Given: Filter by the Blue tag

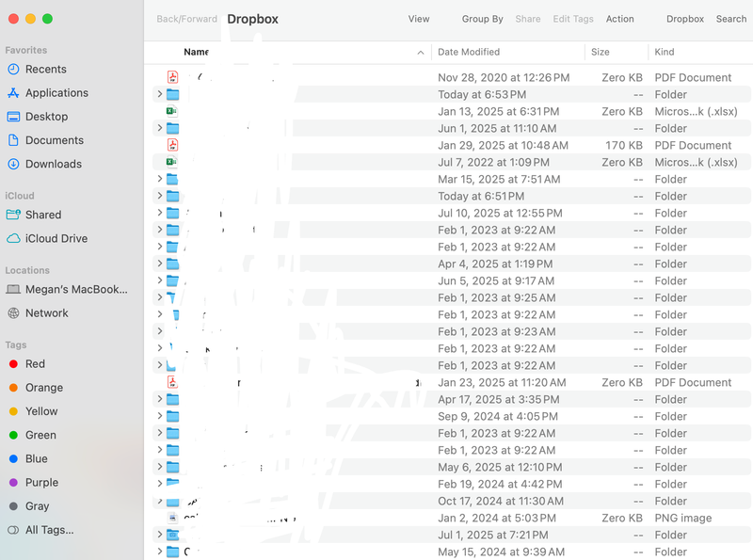Looking at the screenshot, I should pyautogui.click(x=28, y=458).
